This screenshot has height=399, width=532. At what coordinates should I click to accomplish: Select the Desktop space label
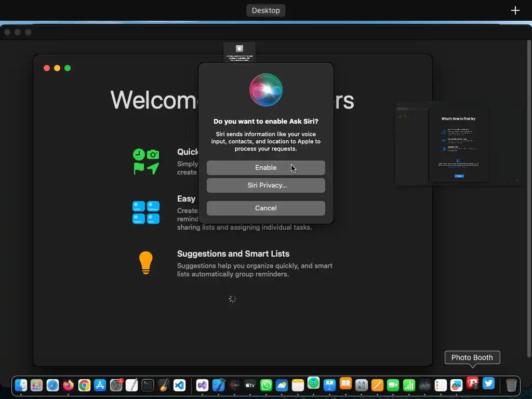(265, 10)
